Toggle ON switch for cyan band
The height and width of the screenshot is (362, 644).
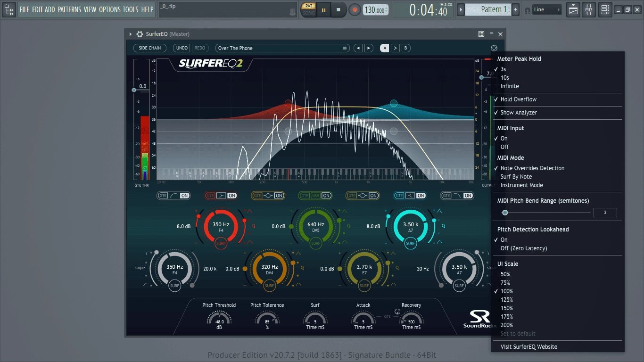tap(421, 196)
